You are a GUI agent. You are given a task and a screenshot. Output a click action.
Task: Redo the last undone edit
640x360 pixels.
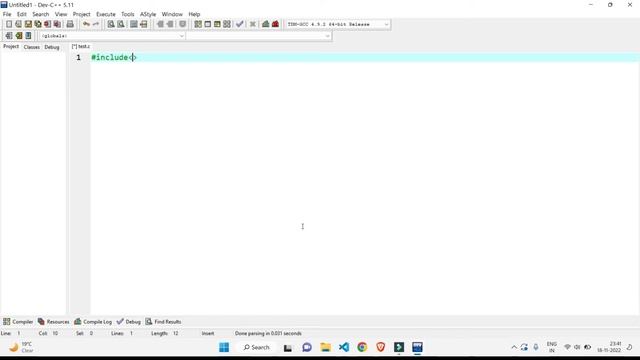click(96, 24)
